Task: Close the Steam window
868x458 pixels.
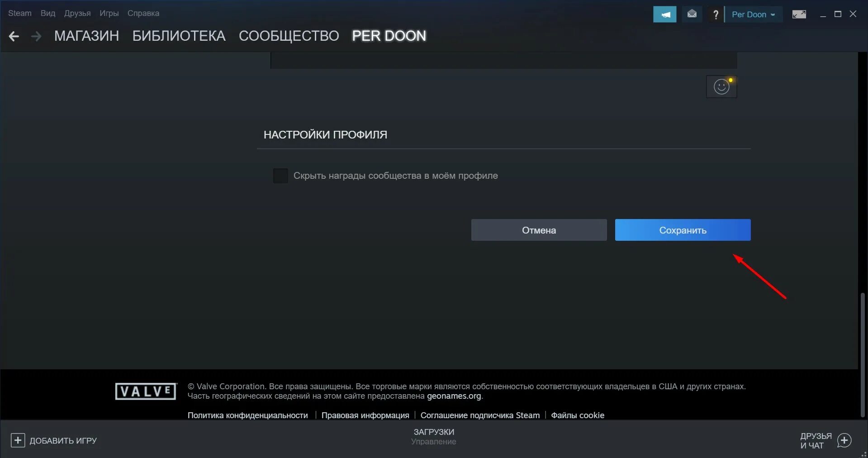Action: point(853,14)
